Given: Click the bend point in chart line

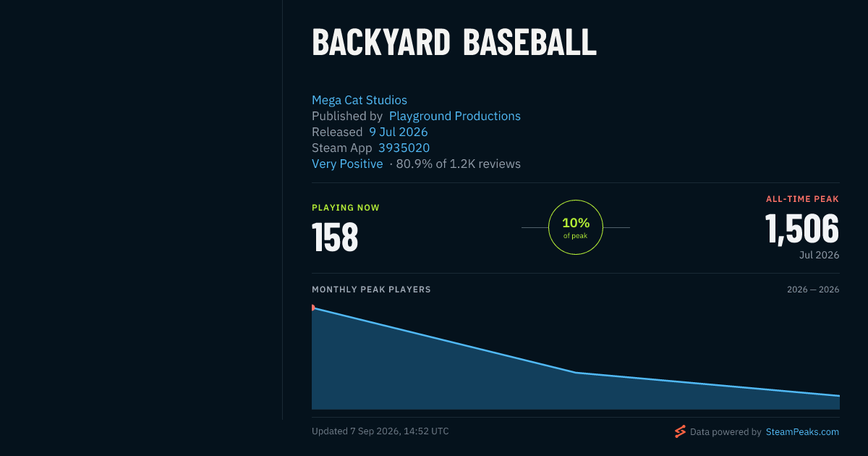Looking at the screenshot, I should pyautogui.click(x=576, y=373).
